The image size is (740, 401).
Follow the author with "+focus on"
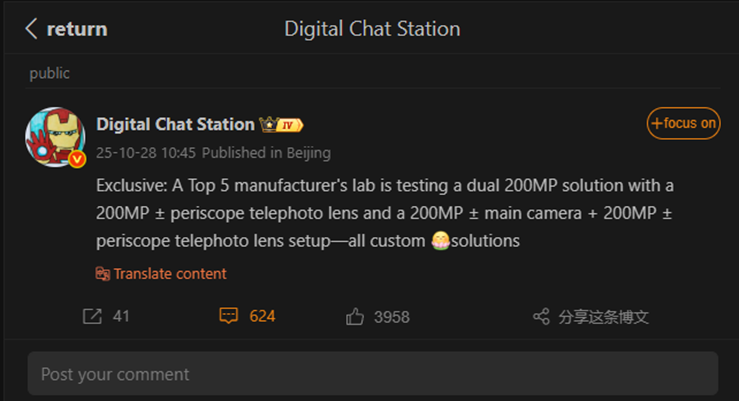click(x=683, y=124)
